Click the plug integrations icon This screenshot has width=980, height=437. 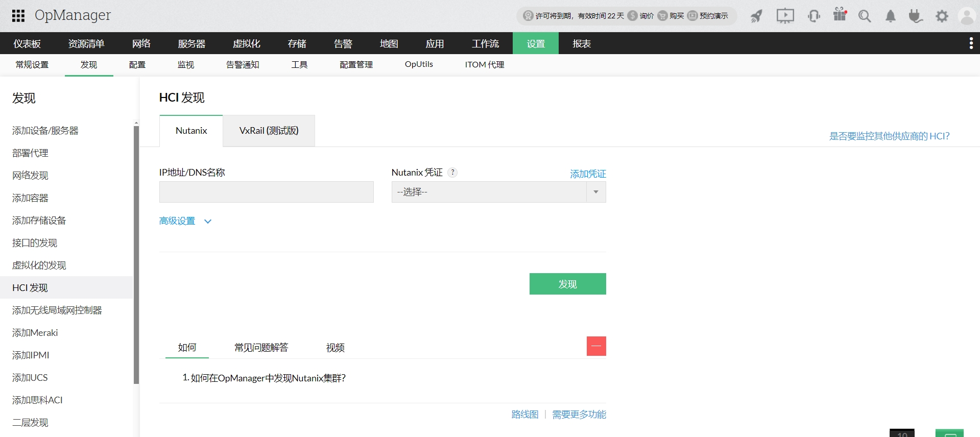pyautogui.click(x=916, y=16)
